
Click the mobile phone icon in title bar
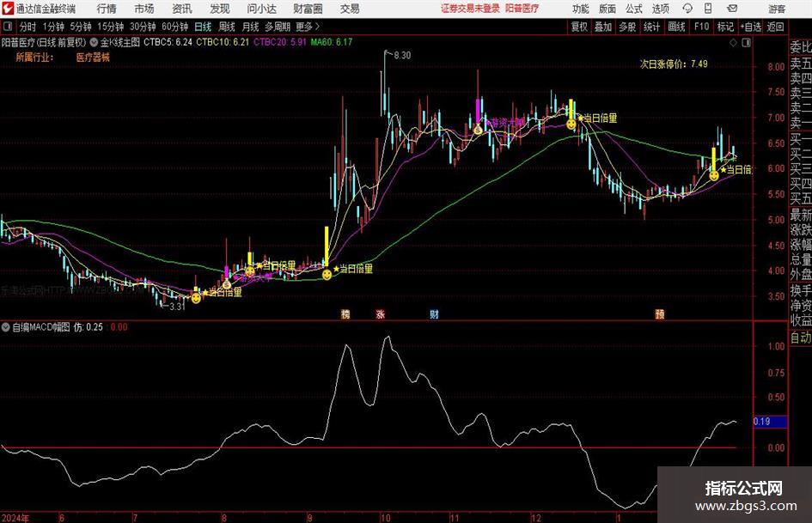[708, 9]
